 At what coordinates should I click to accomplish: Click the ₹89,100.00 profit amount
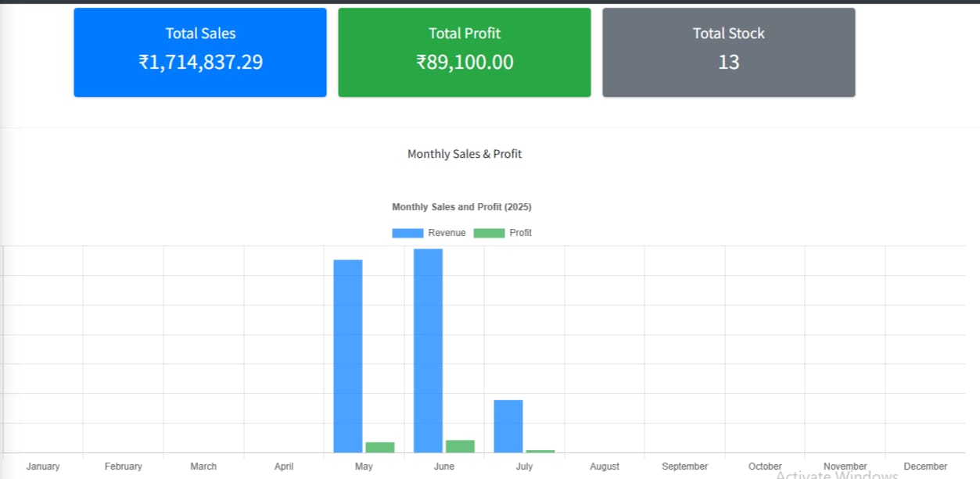465,62
